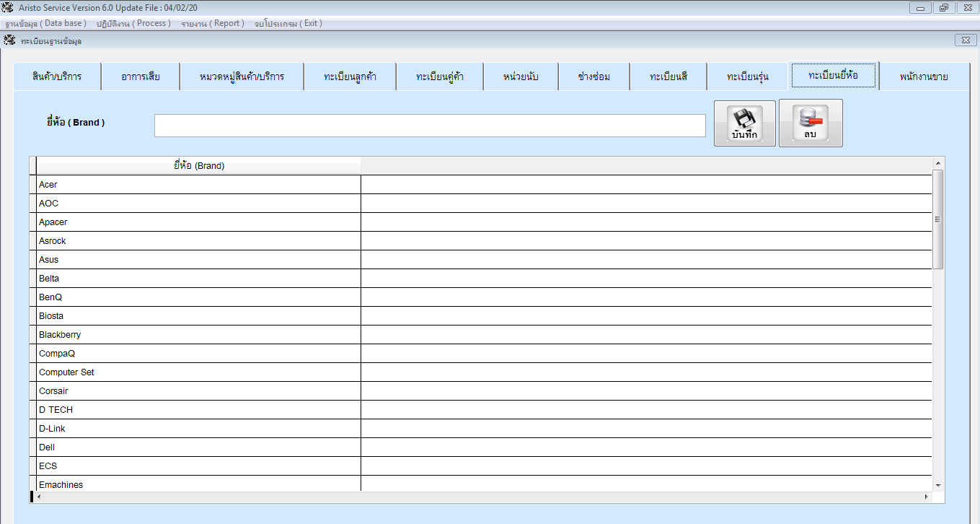
Task: Click the Aristo Service title bar app icon
Action: click(x=8, y=7)
